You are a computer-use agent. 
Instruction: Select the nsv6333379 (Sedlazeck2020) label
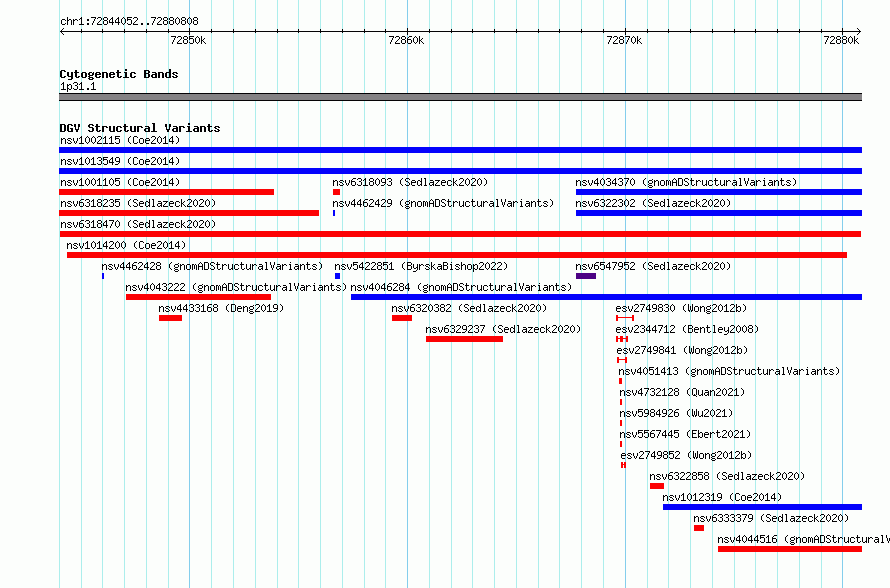771,518
